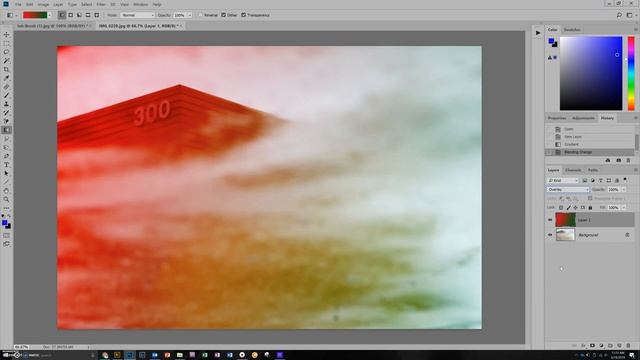The height and width of the screenshot is (360, 640).
Task: Open layer Opacity dropdown arrow
Action: [623, 190]
